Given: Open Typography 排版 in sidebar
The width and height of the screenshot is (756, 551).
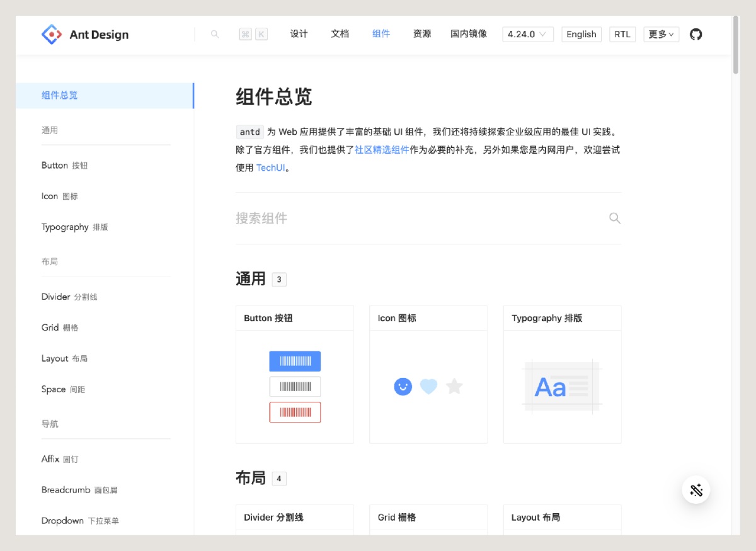Looking at the screenshot, I should (x=75, y=227).
